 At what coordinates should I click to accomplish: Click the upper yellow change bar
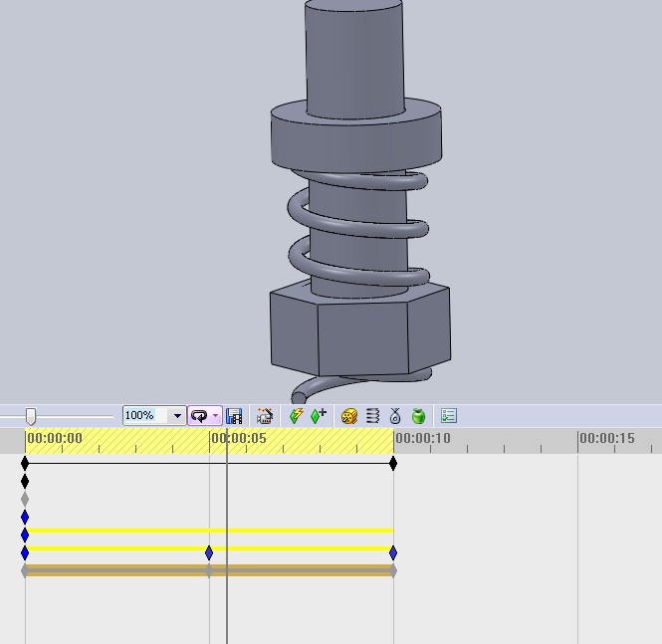[x=209, y=531]
